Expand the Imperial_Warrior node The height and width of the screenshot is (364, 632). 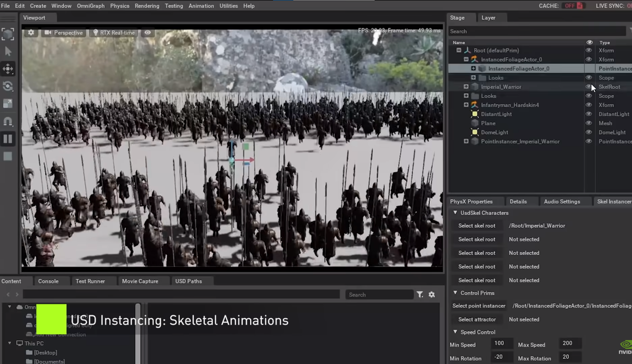466,87
